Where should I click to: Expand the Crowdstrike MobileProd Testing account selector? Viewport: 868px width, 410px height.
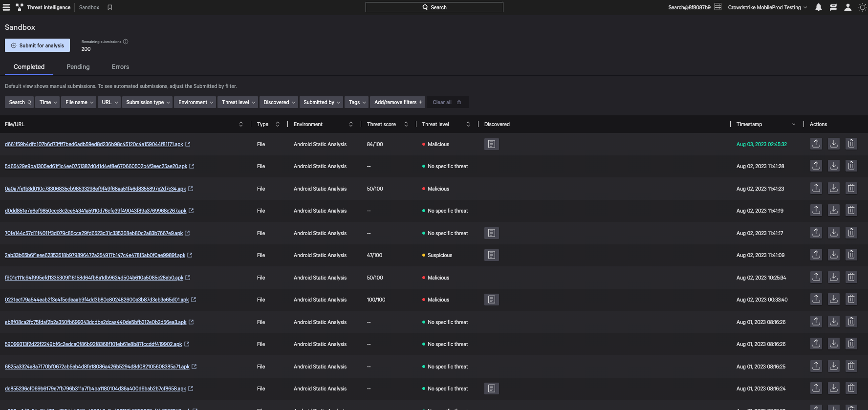(767, 7)
